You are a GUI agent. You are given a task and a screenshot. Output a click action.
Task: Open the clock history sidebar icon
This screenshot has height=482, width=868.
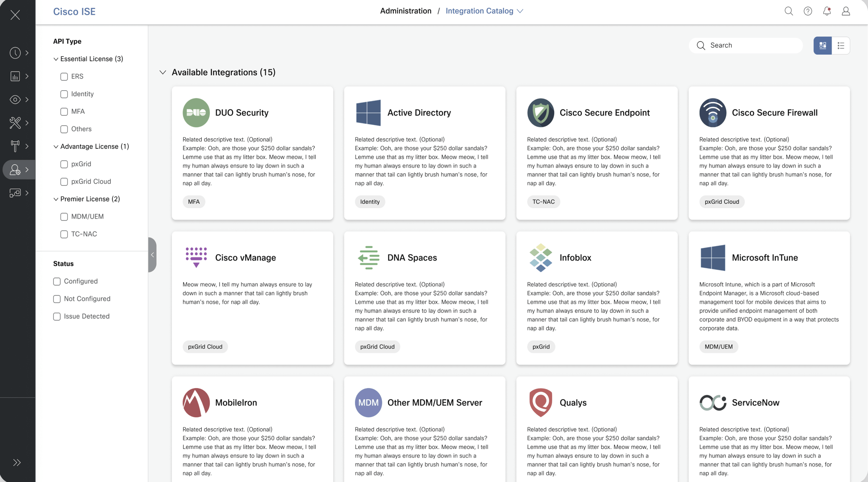(x=15, y=53)
